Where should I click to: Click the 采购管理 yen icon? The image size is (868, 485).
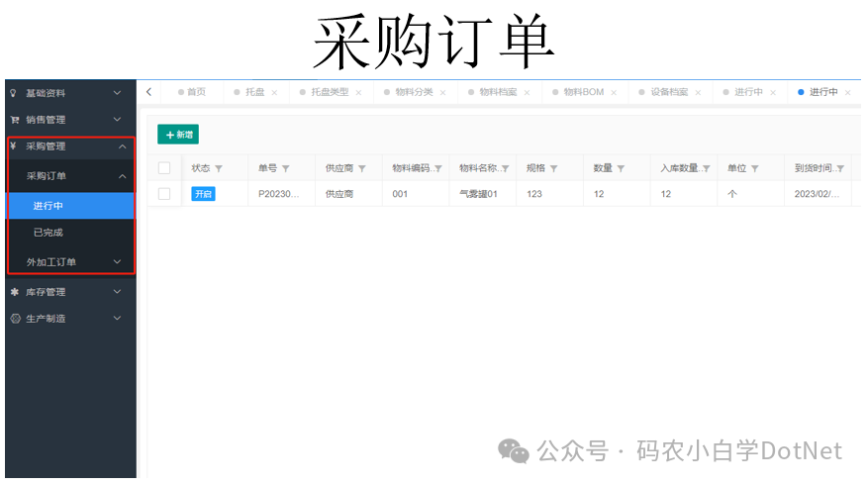tap(13, 146)
